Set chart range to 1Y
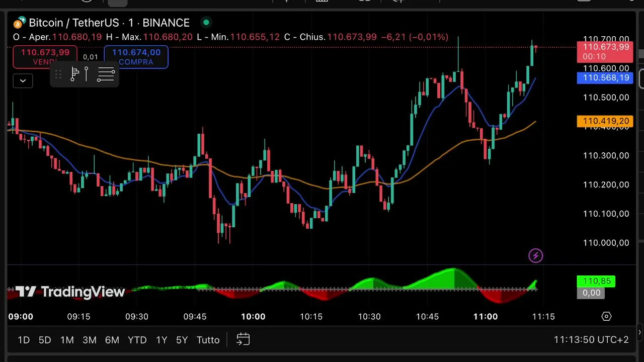Image resolution: width=644 pixels, height=362 pixels. [162, 340]
